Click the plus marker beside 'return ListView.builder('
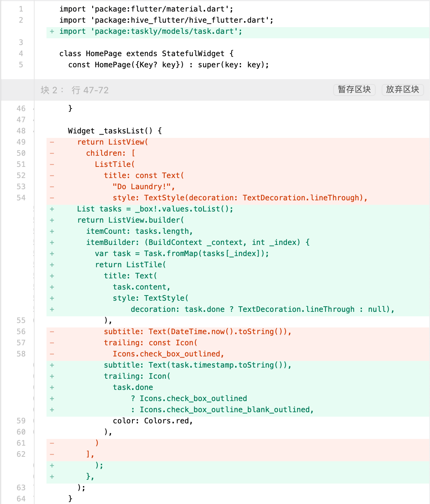 pos(52,220)
